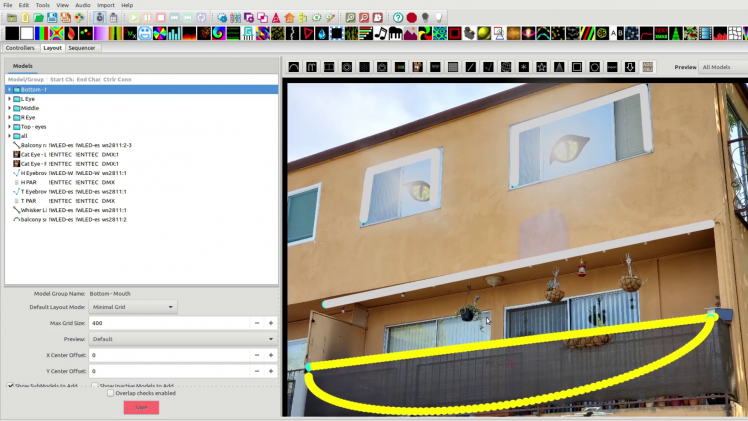Click the zoom in magnifier icon
Image resolution: width=748 pixels, height=421 pixels.
coord(350,18)
